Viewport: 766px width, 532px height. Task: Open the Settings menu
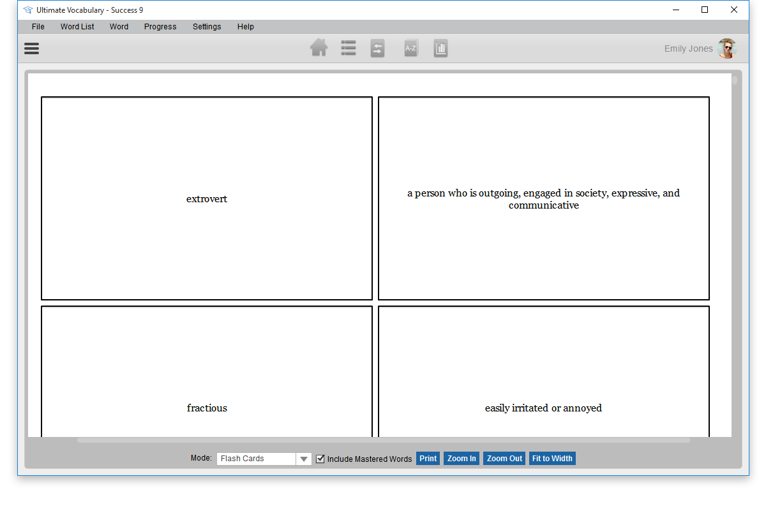pyautogui.click(x=207, y=27)
